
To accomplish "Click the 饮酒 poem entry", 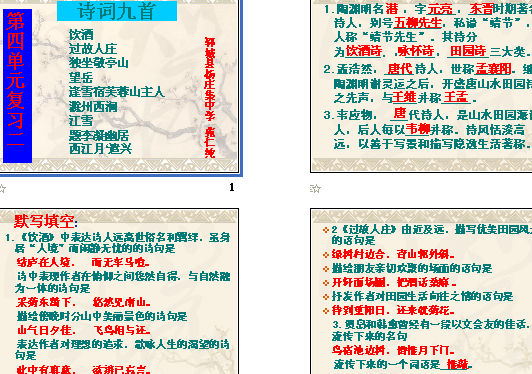I will (81, 35).
